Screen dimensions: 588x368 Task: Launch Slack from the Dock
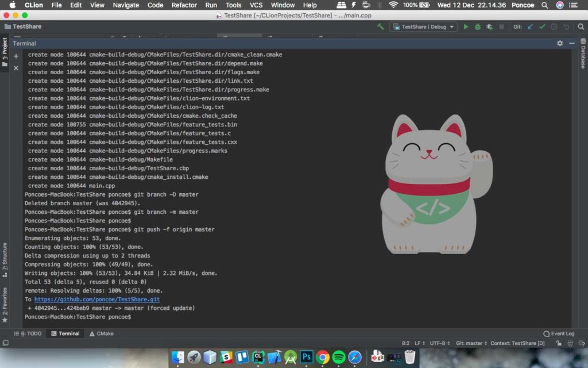pos(226,357)
